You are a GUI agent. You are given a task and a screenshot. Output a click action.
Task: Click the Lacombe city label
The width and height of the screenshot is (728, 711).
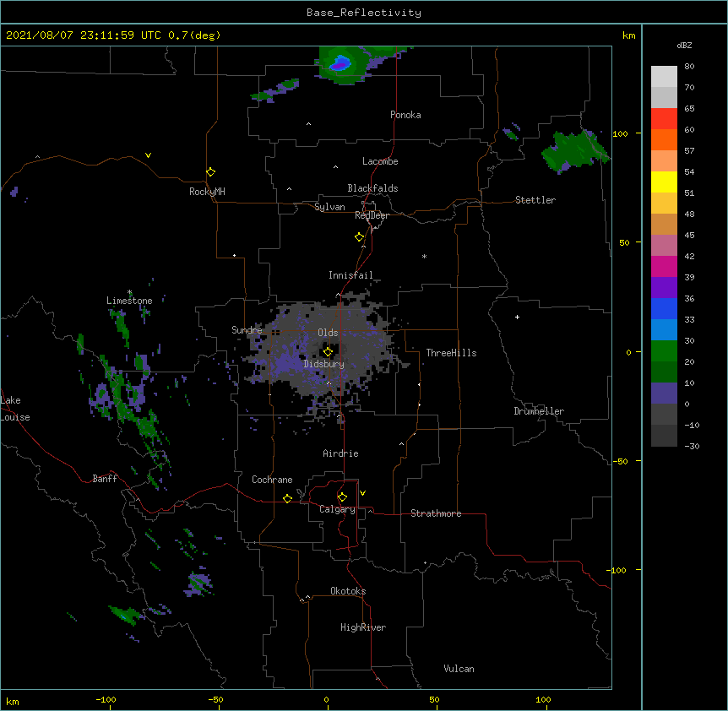[380, 161]
